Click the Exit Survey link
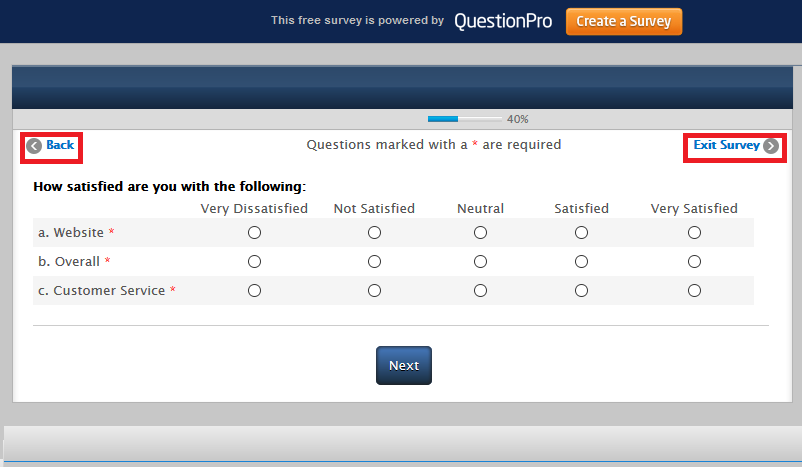The image size is (802, 467). click(x=726, y=146)
